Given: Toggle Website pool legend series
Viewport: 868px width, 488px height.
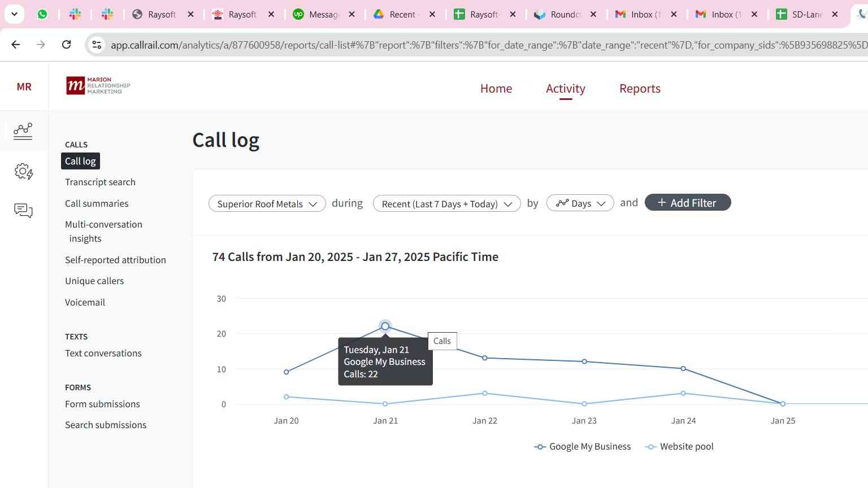Looking at the screenshot, I should [x=679, y=446].
